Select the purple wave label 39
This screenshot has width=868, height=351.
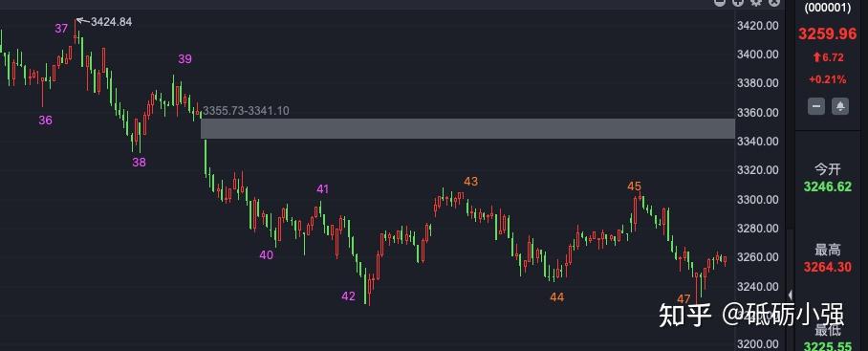click(184, 58)
